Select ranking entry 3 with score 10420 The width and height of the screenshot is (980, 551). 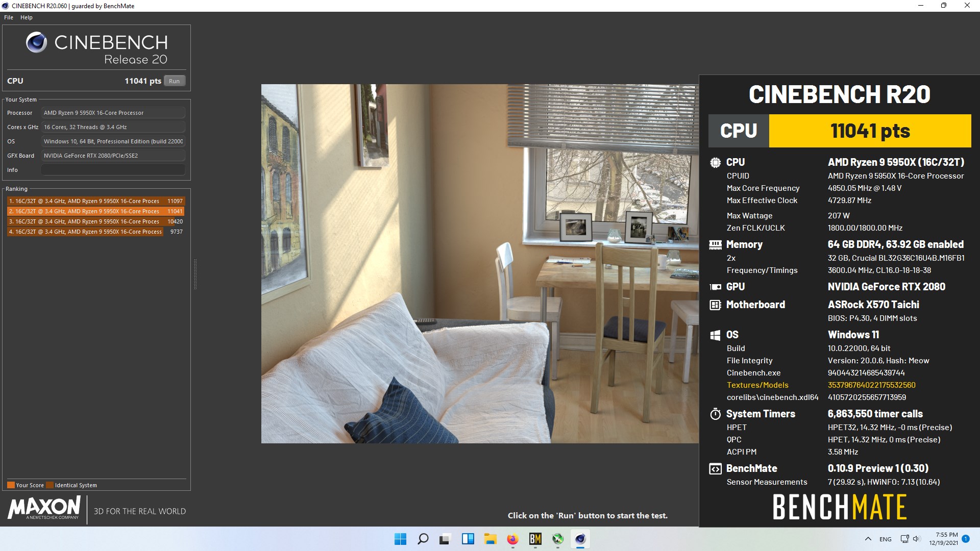click(95, 221)
